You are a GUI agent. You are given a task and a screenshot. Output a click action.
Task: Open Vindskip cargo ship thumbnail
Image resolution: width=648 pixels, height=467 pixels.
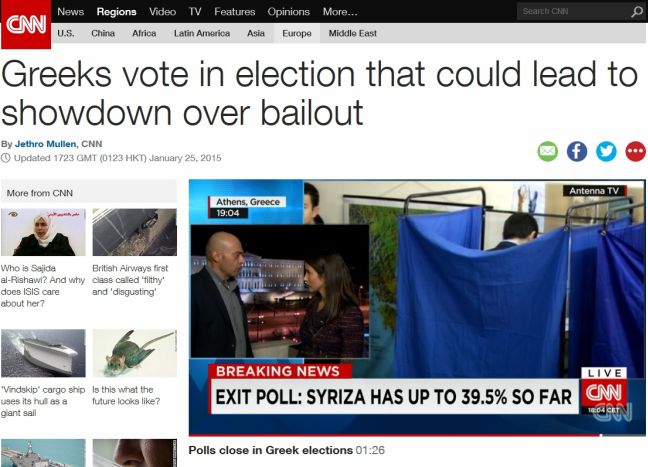click(x=43, y=353)
